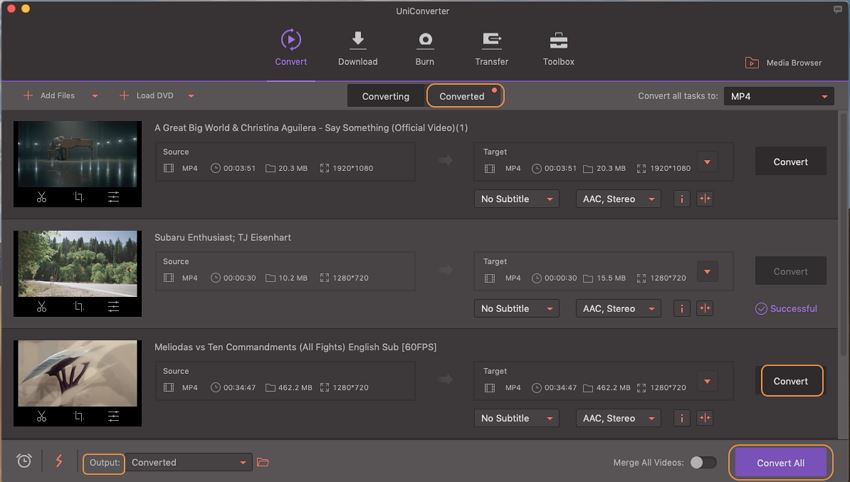
Task: Open the Toolbox section
Action: pyautogui.click(x=558, y=48)
